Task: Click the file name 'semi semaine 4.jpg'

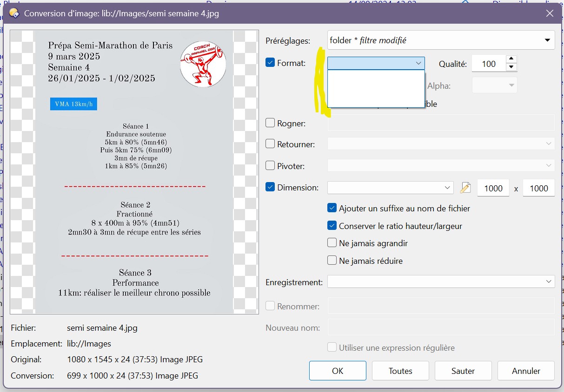Action: pyautogui.click(x=102, y=328)
